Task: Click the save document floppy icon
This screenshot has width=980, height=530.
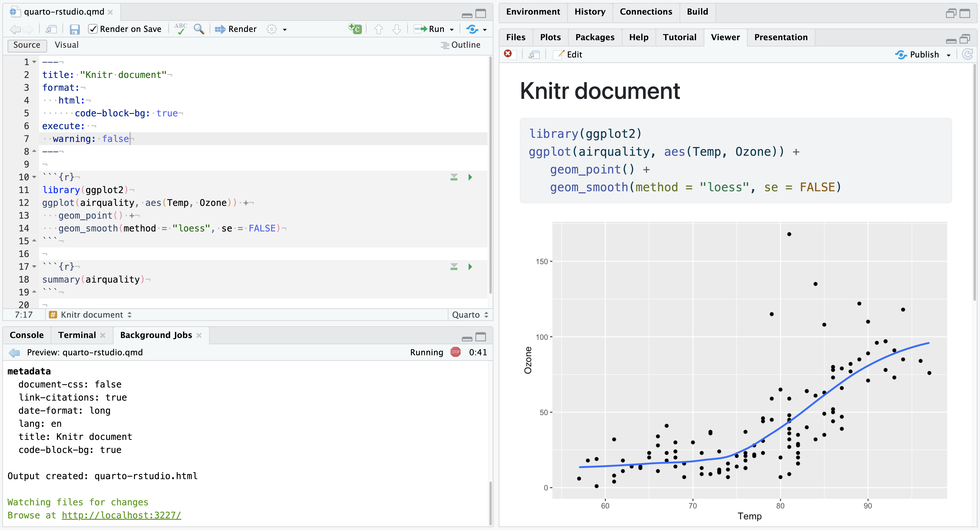Action: pyautogui.click(x=75, y=29)
